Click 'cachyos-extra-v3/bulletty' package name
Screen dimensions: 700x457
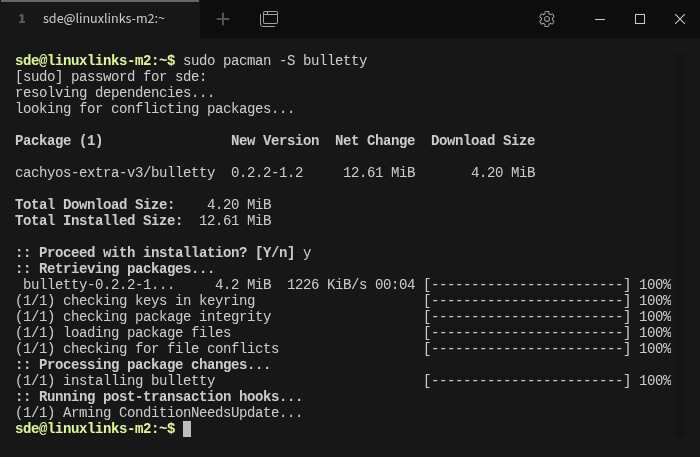click(x=115, y=172)
